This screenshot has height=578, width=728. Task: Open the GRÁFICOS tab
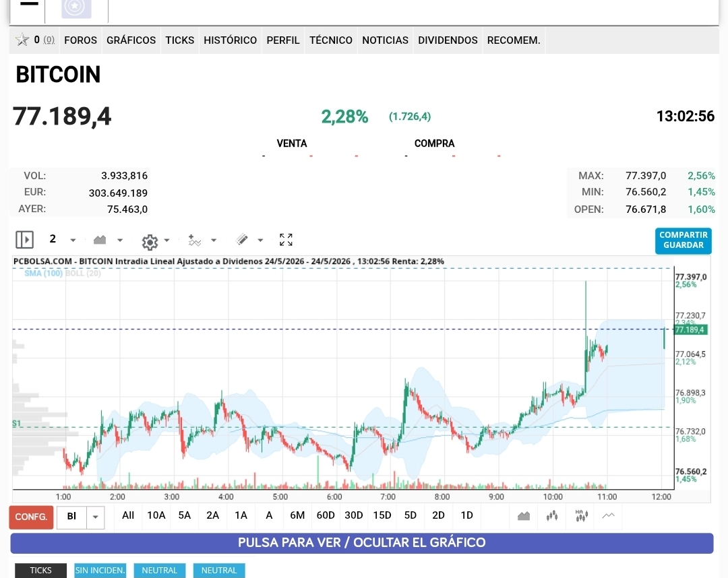click(131, 40)
